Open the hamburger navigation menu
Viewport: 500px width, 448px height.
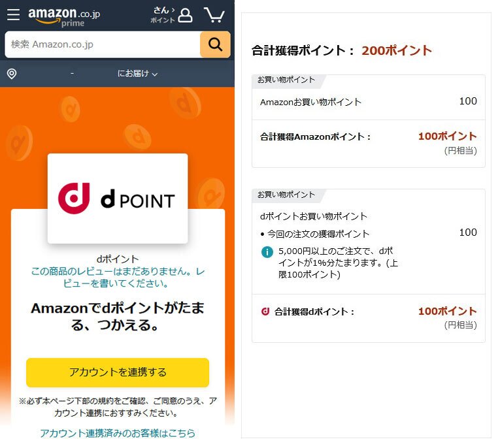(x=13, y=14)
